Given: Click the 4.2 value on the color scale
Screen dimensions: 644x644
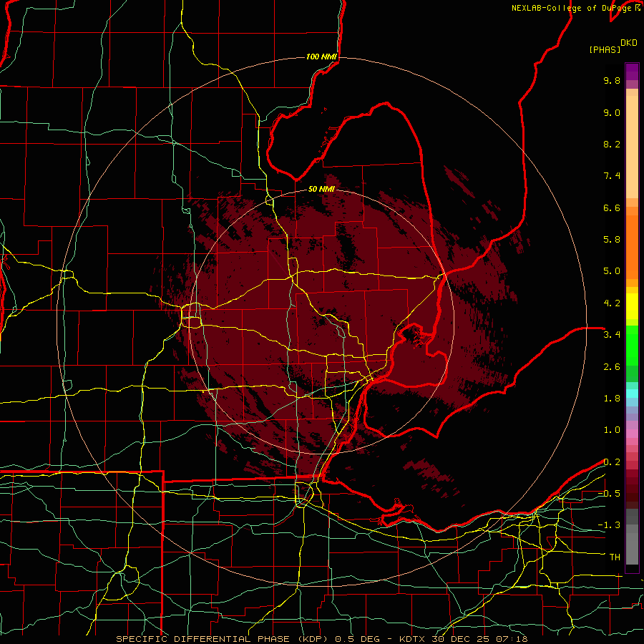Looking at the screenshot, I should tap(612, 303).
